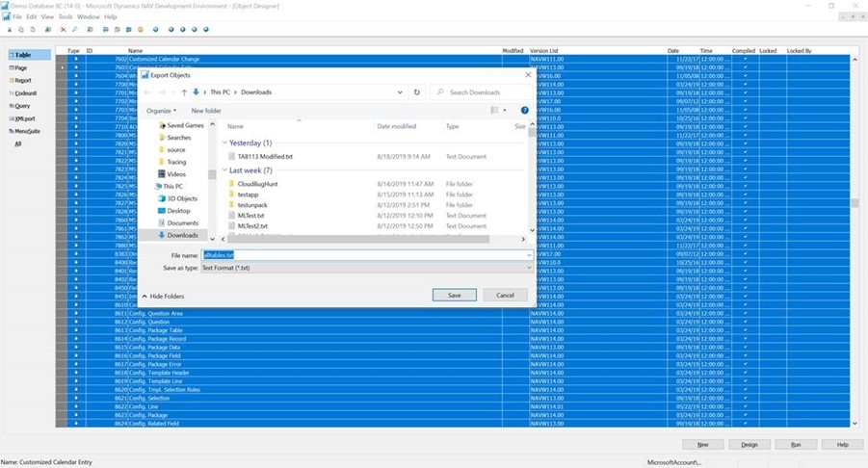Click the Run button
The image size is (868, 468).
pyautogui.click(x=796, y=444)
